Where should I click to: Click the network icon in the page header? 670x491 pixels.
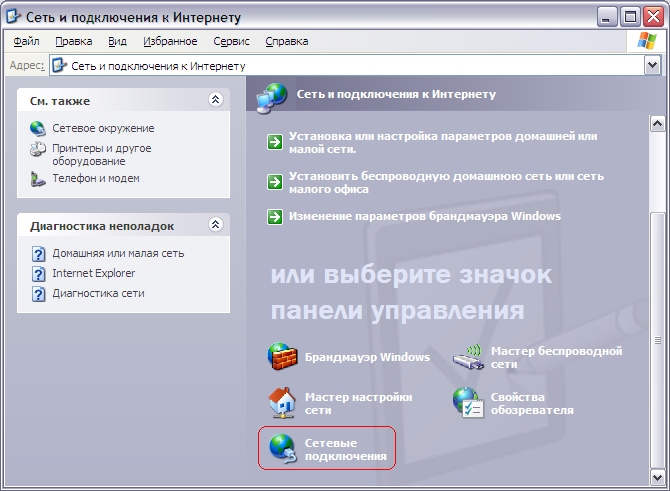pos(272,98)
